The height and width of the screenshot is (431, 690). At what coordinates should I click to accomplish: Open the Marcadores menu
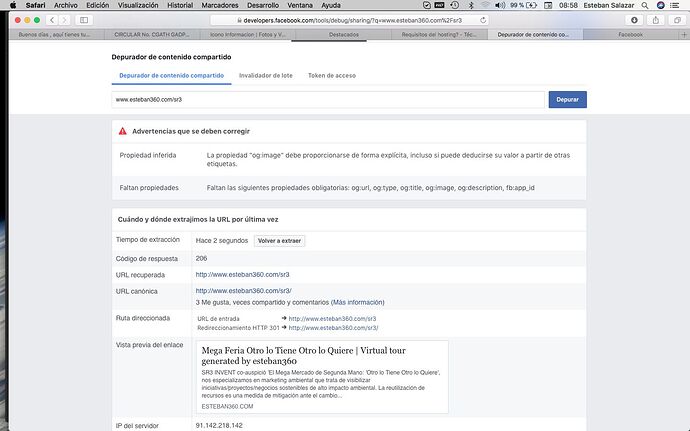click(x=220, y=5)
